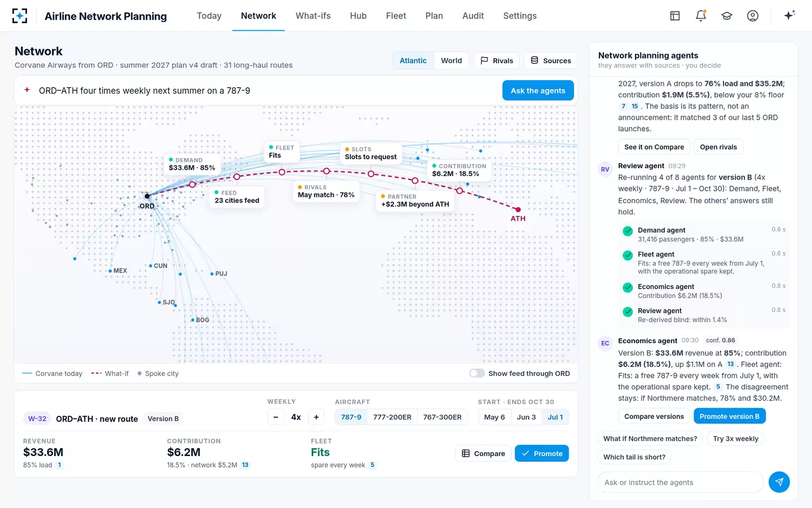Select the ATH destination marker on map
812x508 pixels.
pos(518,210)
